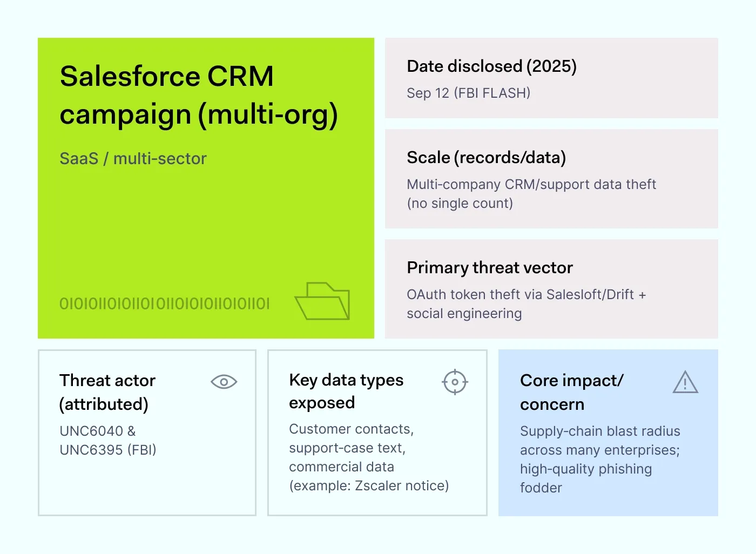This screenshot has height=554, width=756.
Task: Click the Sep 12 (FBI FLASH) text
Action: 468,93
